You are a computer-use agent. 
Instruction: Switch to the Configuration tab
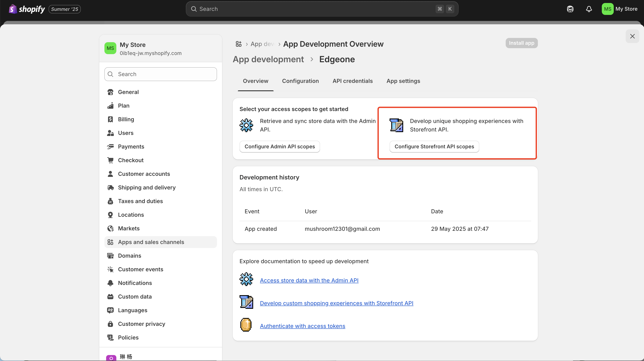coord(300,81)
